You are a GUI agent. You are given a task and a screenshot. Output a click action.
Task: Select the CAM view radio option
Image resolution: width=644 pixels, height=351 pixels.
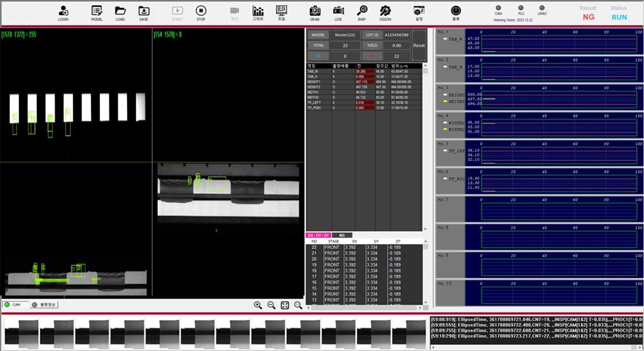[8, 305]
